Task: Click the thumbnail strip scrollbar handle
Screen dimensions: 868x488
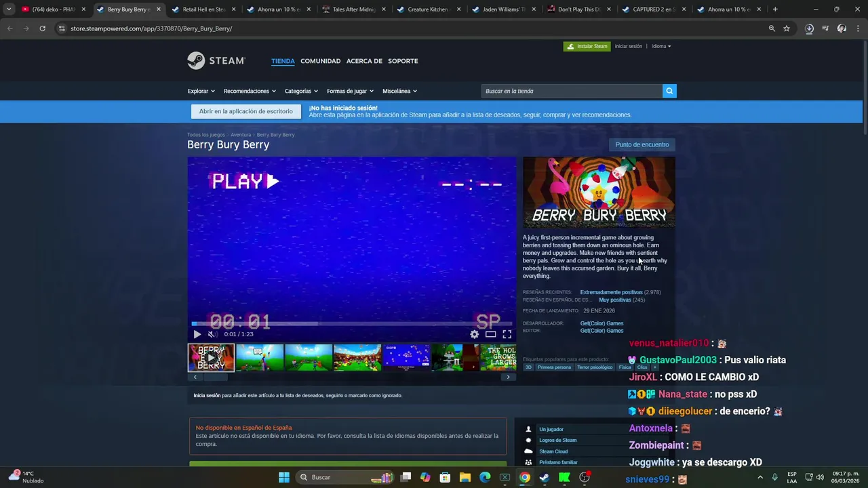Action: tap(215, 377)
